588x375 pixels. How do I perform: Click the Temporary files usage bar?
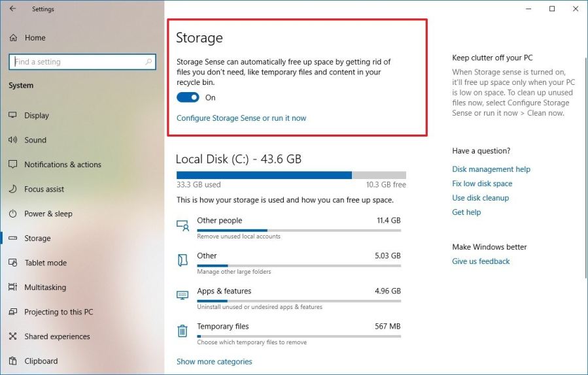[x=299, y=336]
